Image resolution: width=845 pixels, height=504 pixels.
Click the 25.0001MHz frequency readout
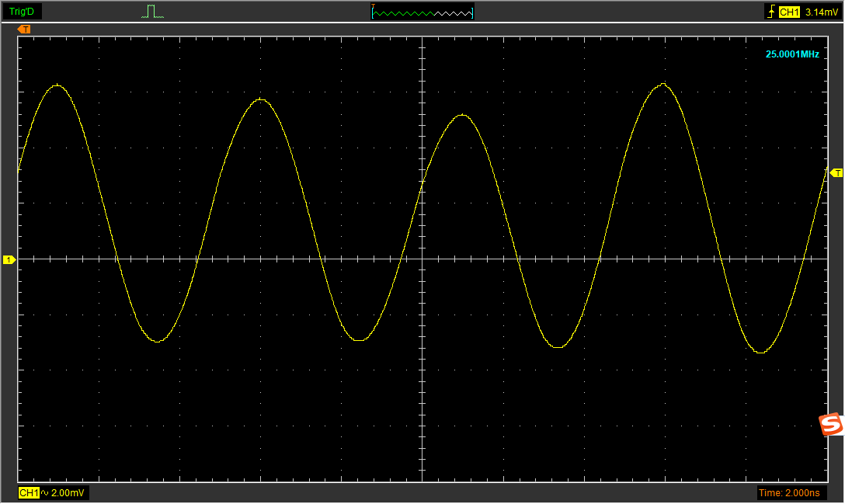pos(792,54)
